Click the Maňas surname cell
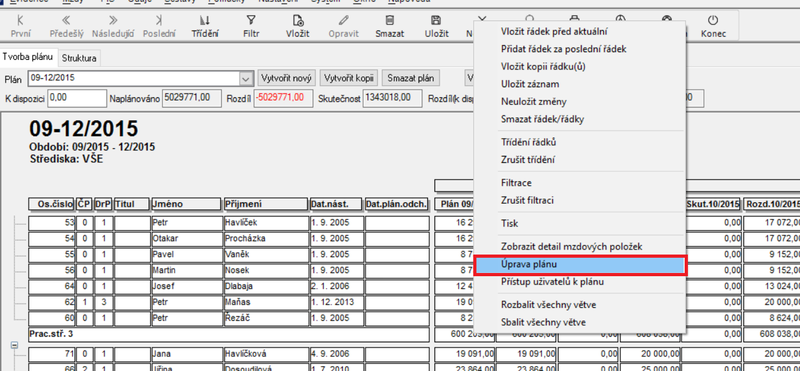This screenshot has width=800, height=371. (x=266, y=302)
